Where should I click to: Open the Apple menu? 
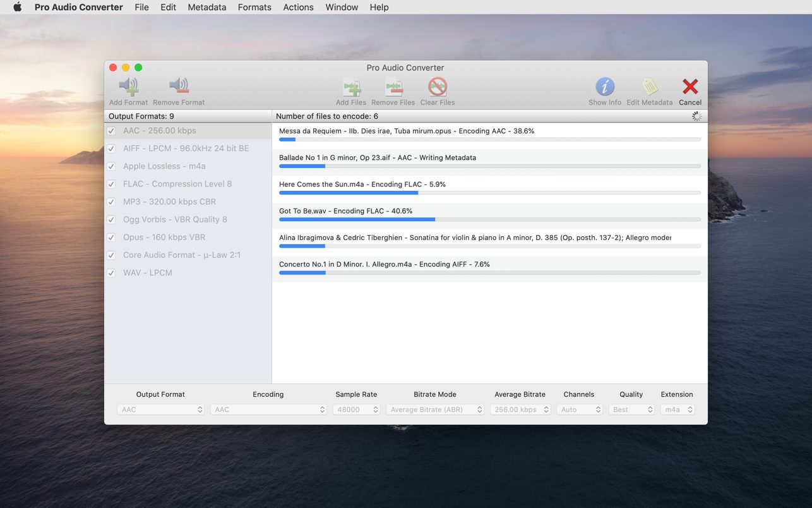click(x=18, y=7)
